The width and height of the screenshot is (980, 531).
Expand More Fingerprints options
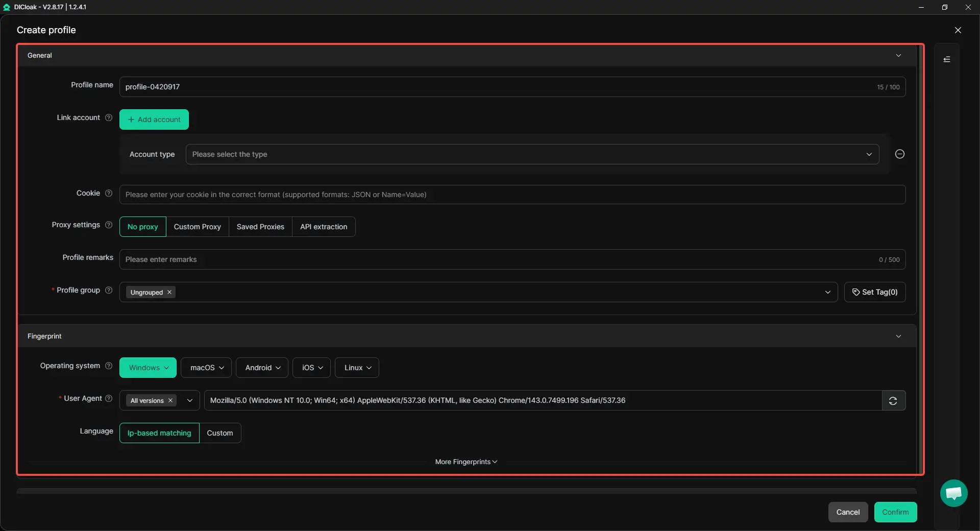point(465,462)
